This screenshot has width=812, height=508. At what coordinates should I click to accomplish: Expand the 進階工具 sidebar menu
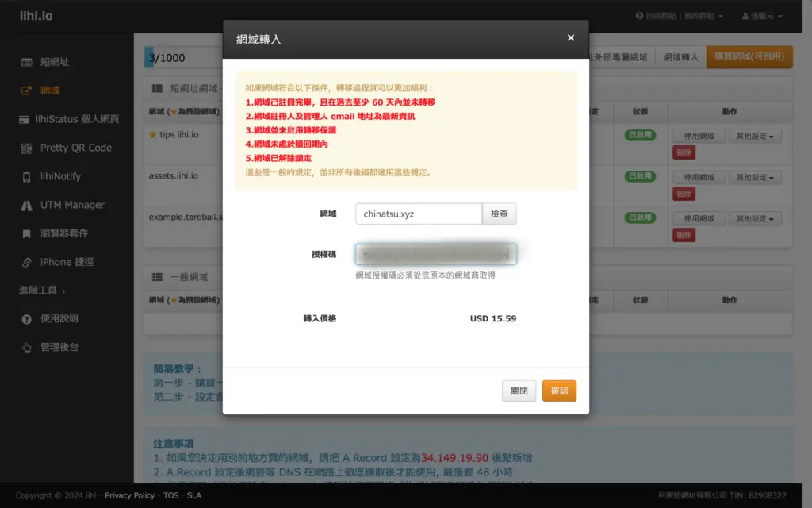click(x=41, y=291)
